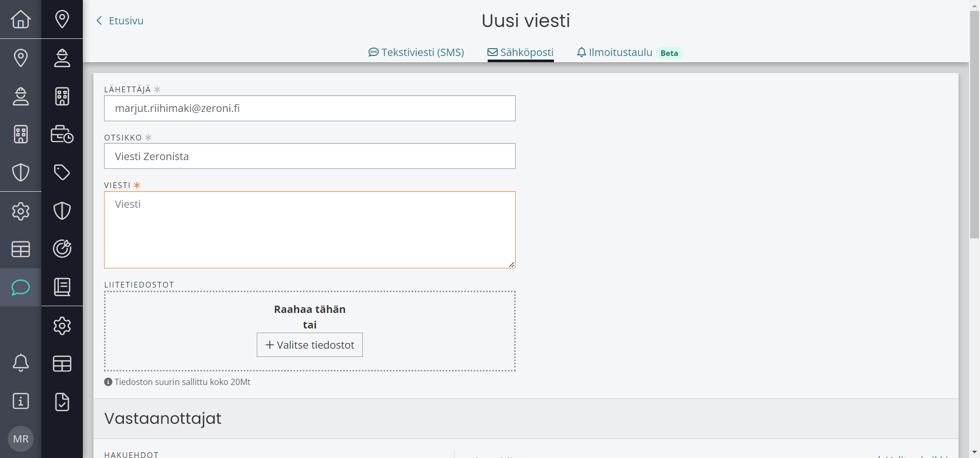
Task: Open the target goal icon
Action: tap(62, 249)
